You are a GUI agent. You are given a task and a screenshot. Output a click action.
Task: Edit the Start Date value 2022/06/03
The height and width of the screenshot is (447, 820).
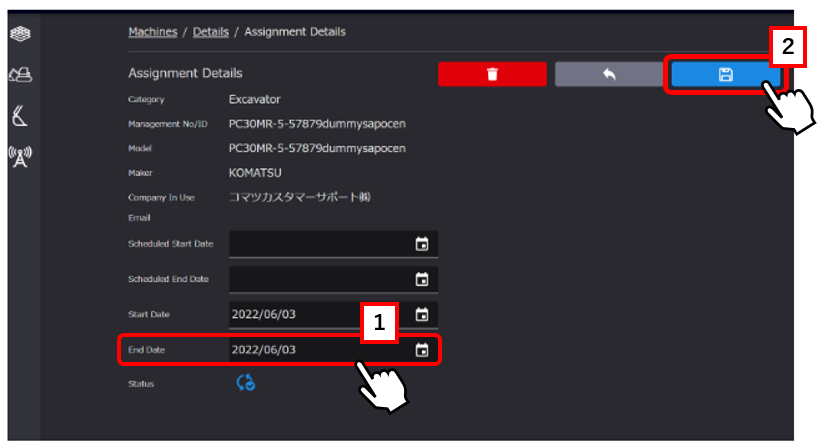point(264,314)
